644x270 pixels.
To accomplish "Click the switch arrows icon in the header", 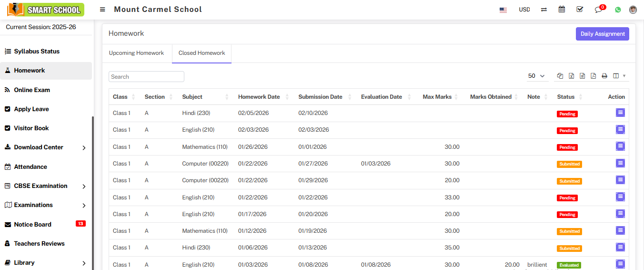I will tap(543, 10).
